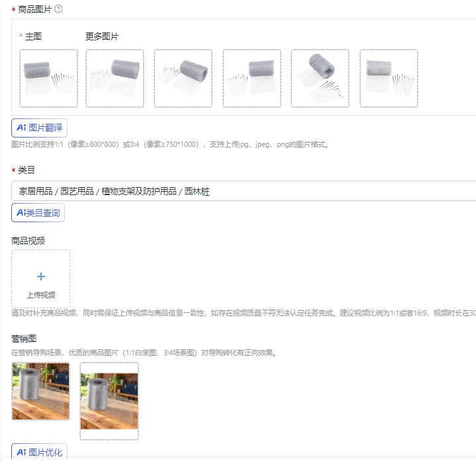Open the fourth product image thumbnail in the row
The height and width of the screenshot is (463, 476).
252,78
